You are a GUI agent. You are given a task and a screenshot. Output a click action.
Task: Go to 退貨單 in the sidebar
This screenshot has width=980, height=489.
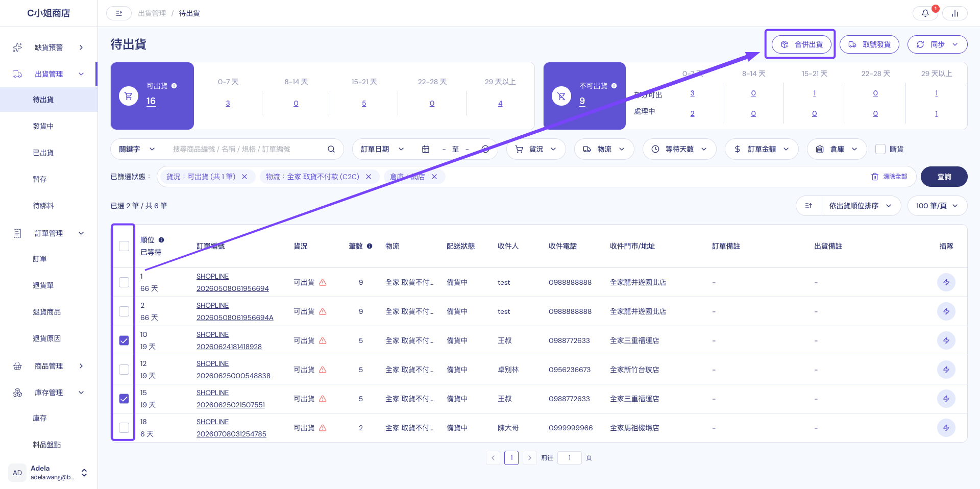[x=43, y=285]
